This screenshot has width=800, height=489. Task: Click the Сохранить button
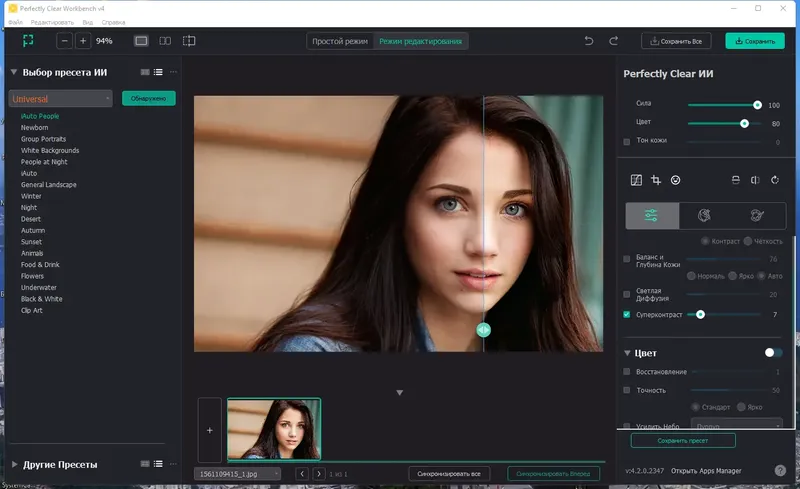(755, 41)
